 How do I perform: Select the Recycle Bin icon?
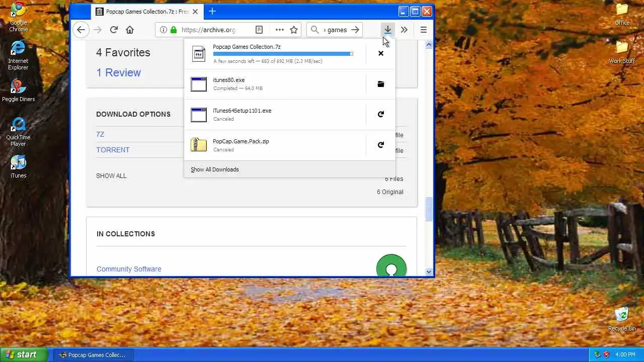[x=622, y=319]
